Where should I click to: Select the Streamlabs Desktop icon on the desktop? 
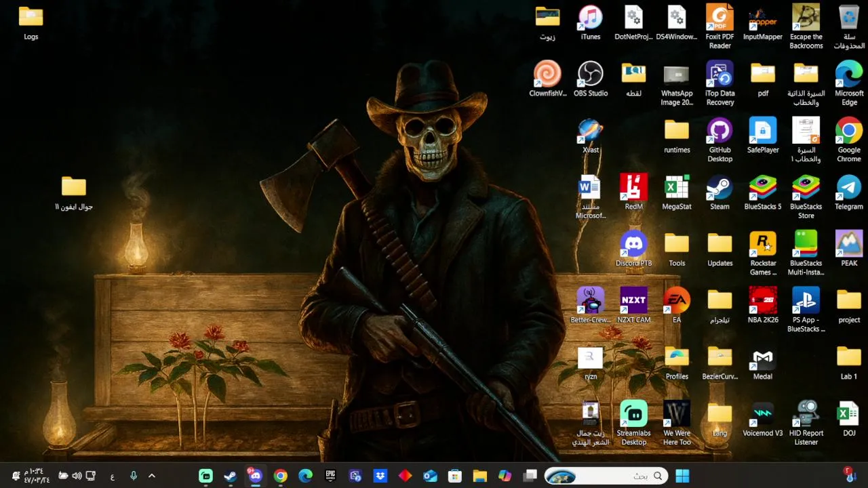click(x=633, y=424)
